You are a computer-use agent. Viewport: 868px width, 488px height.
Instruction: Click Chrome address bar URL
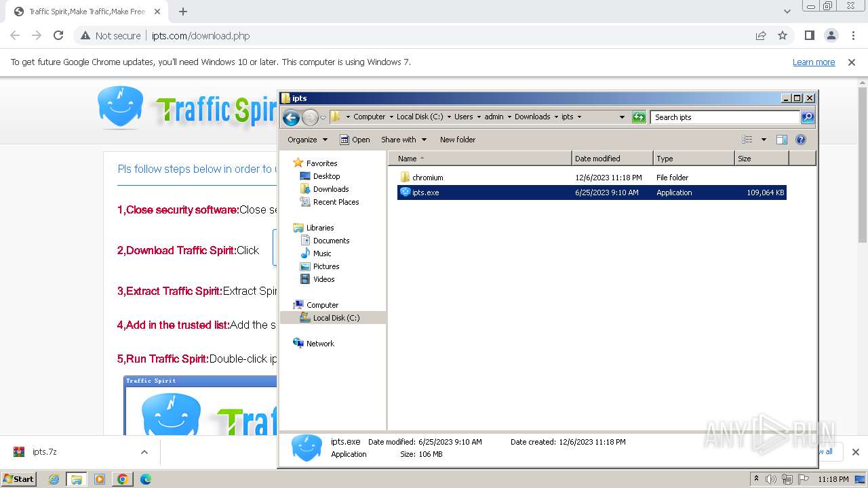coord(201,35)
